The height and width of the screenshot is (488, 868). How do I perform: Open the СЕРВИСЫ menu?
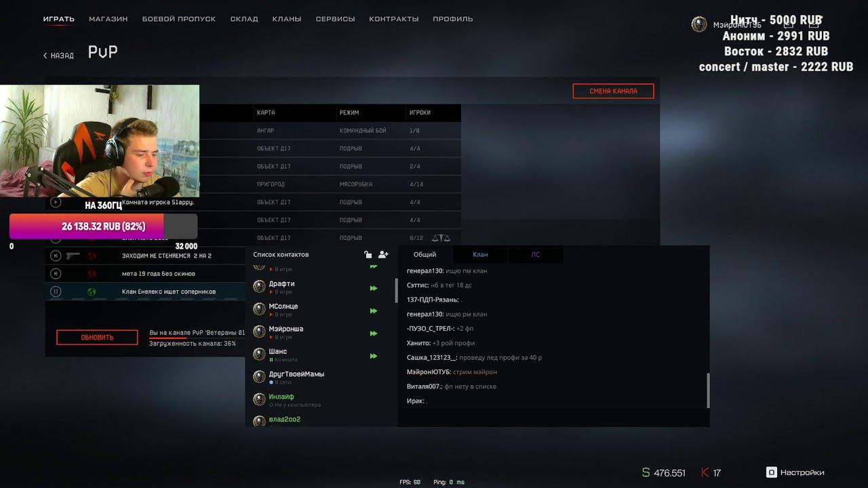pyautogui.click(x=336, y=19)
